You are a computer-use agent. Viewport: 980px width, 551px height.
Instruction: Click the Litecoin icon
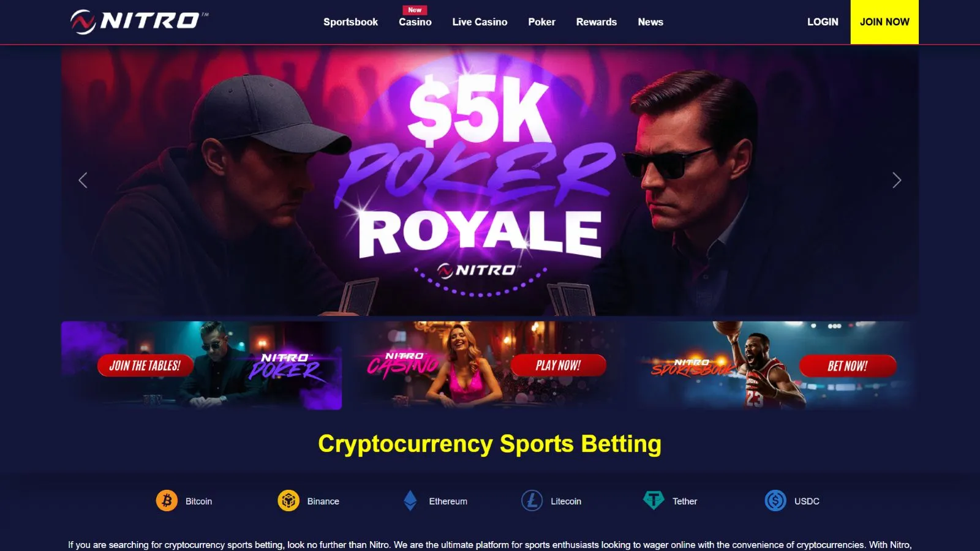(x=532, y=501)
